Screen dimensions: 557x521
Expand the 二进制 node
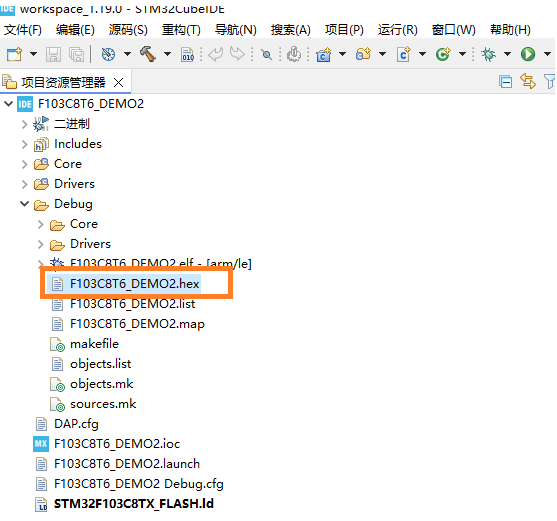(x=24, y=124)
